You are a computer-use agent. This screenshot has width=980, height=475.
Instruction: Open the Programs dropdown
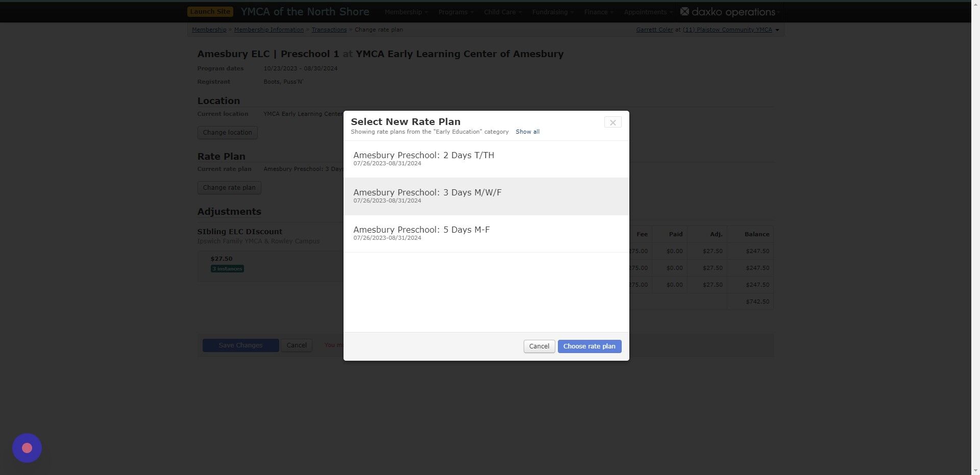(455, 12)
